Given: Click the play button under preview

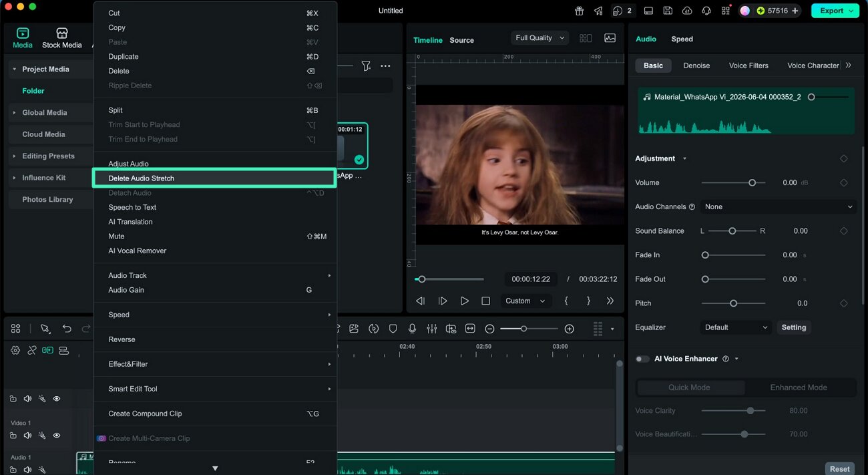Looking at the screenshot, I should tap(465, 301).
